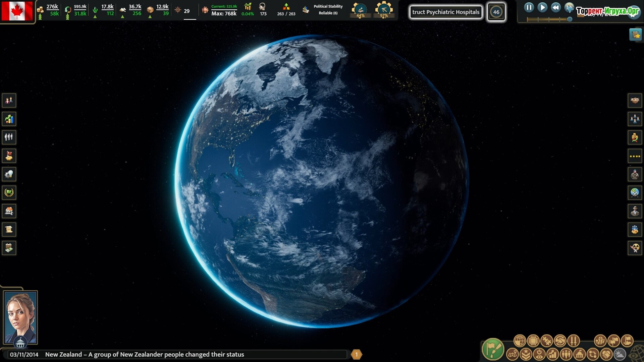Open the research gear-and-lightbulb icon
Image resolution: width=644 pixels, height=362 pixels.
click(9, 174)
